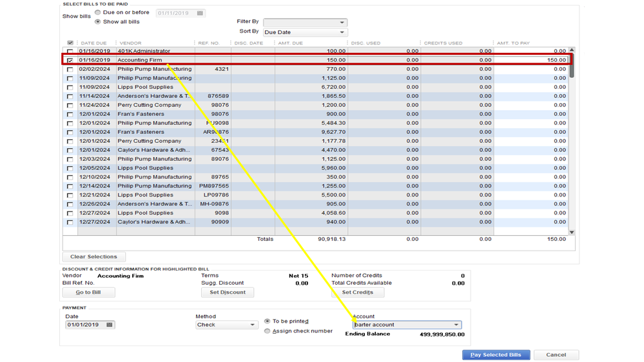Click calendar icon beside due-before date
The width and height of the screenshot is (644, 362).
tap(200, 13)
